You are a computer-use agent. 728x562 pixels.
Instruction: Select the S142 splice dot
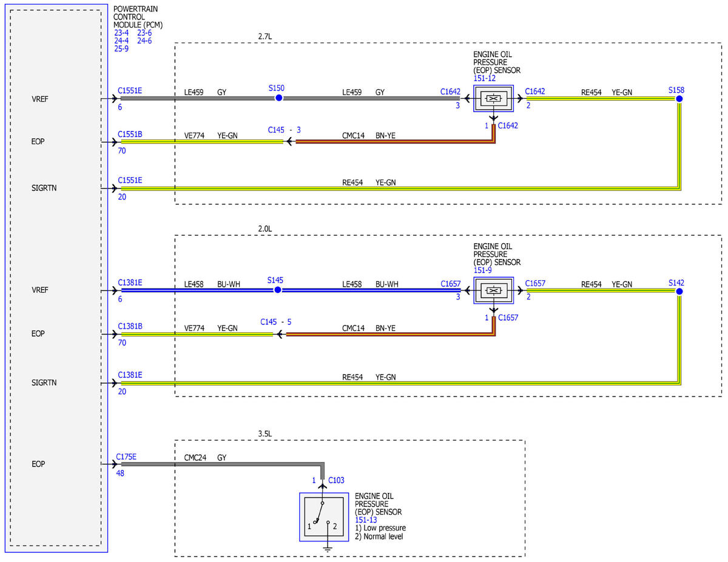click(679, 292)
